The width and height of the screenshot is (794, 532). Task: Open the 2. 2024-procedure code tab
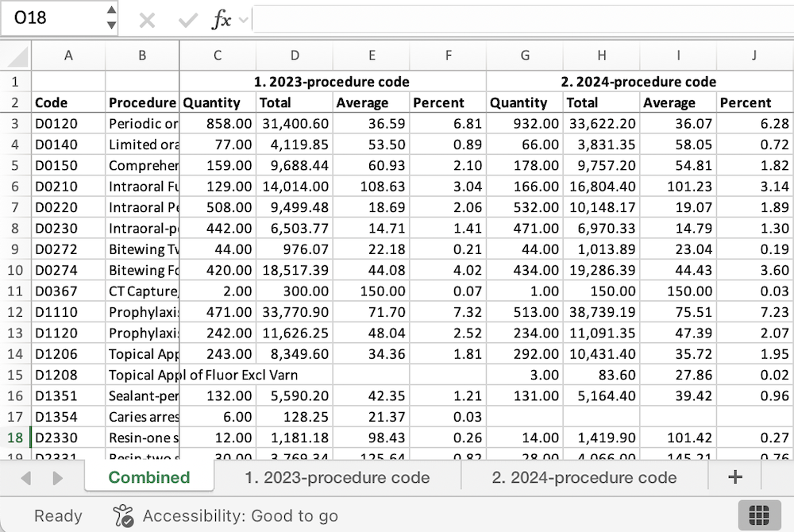tap(584, 477)
